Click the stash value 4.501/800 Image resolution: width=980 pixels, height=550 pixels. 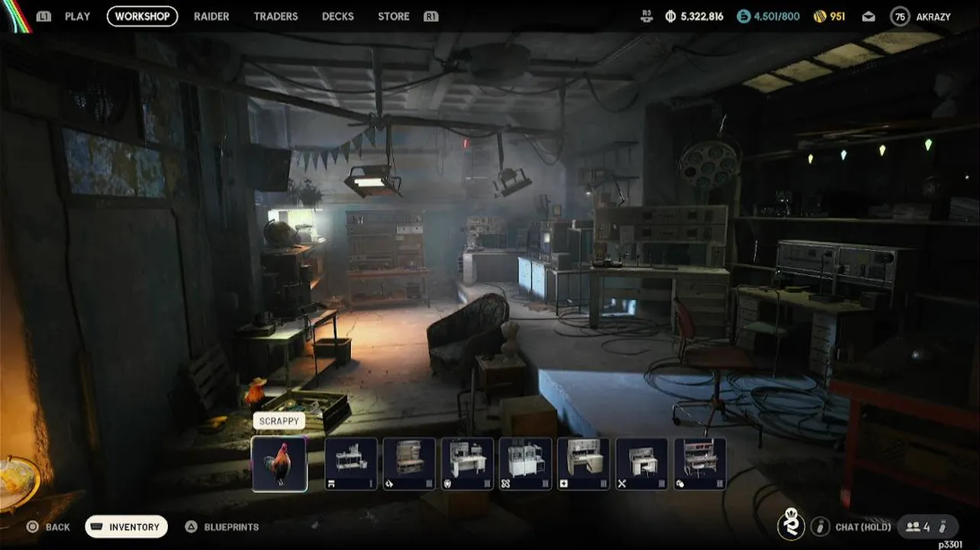coord(777,16)
